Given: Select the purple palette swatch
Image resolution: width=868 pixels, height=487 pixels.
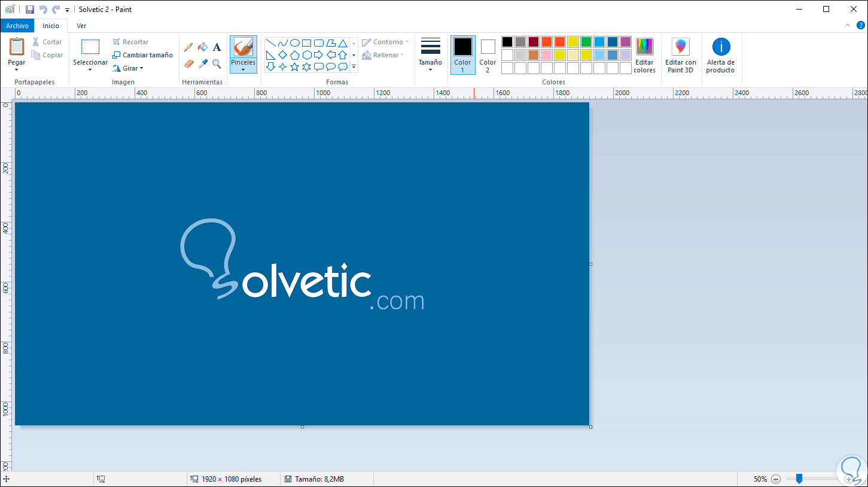Looking at the screenshot, I should pyautogui.click(x=626, y=42).
